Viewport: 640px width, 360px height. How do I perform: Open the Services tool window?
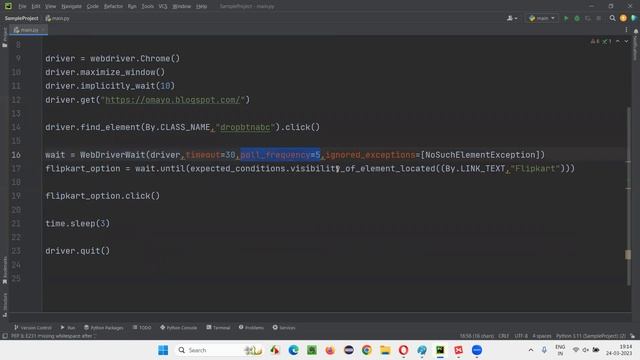(x=284, y=327)
